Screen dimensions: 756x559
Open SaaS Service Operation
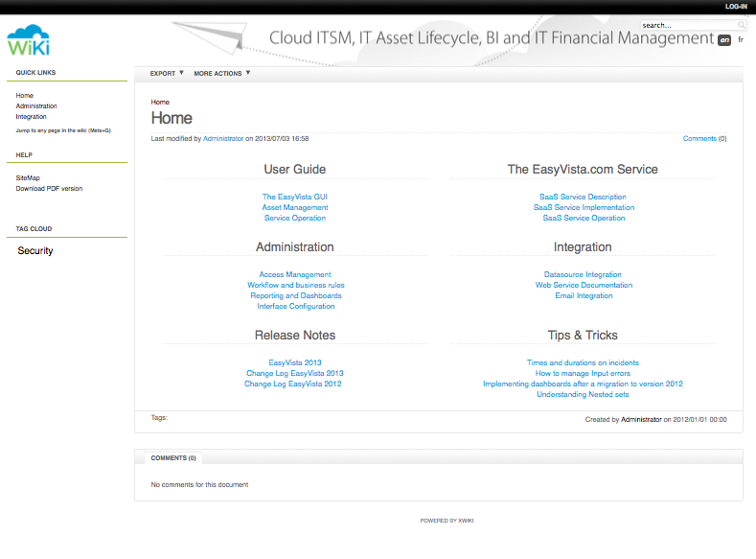coord(584,218)
